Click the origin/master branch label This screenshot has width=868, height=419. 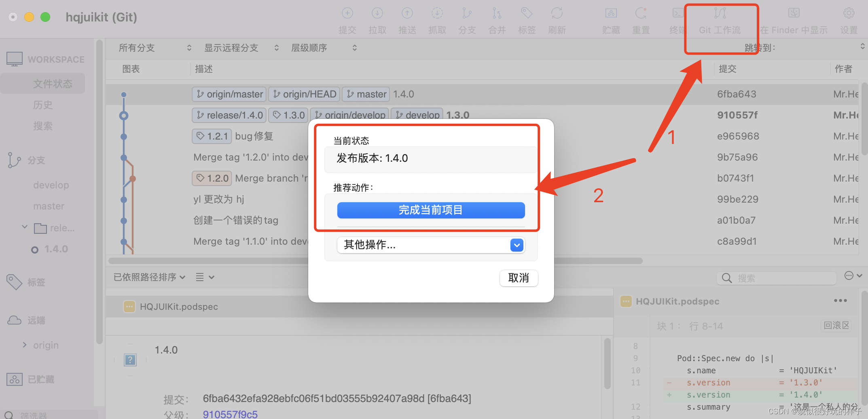click(x=229, y=94)
